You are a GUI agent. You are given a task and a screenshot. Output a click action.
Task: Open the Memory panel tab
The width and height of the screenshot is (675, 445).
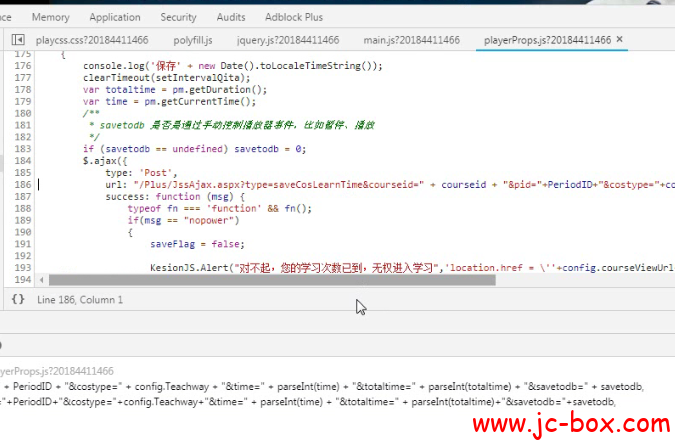tap(50, 17)
